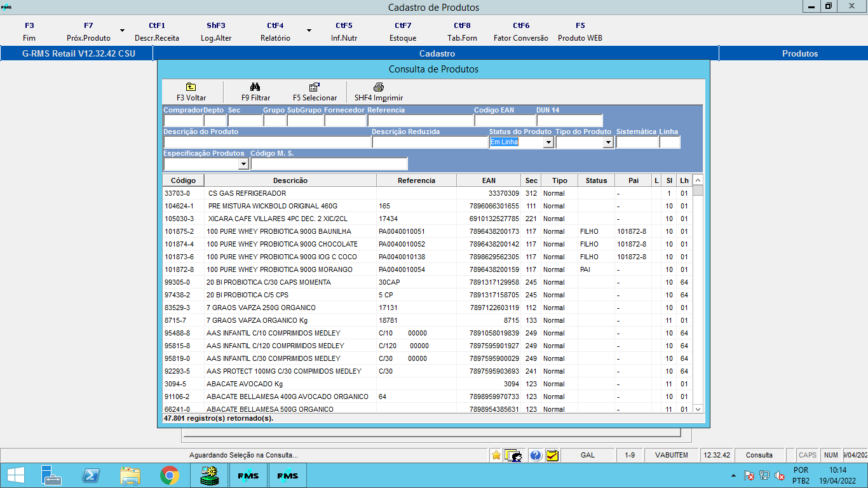Click ShF3 Log.Alter menu item
This screenshot has height=488, width=868.
click(x=216, y=32)
